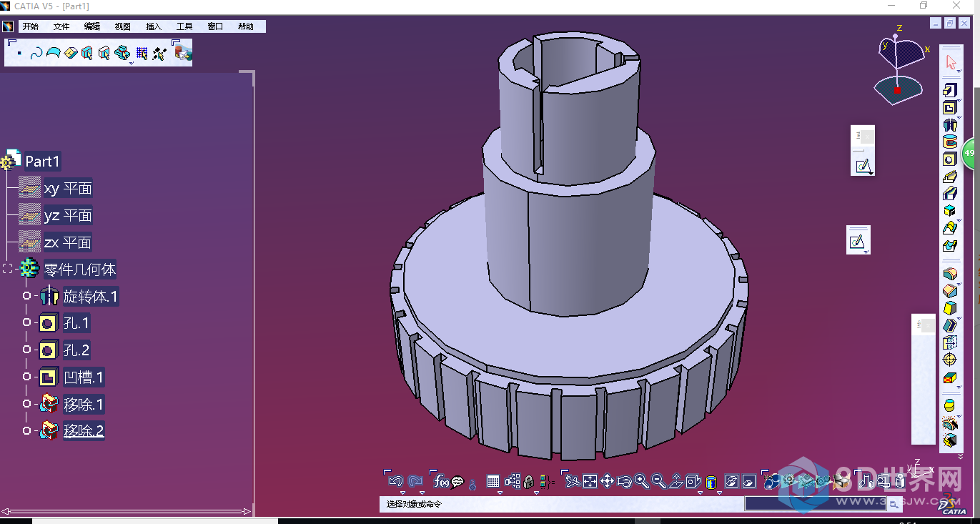Select the Hole tool in right toolbar
Viewport: 980px width, 524px height.
click(x=949, y=159)
